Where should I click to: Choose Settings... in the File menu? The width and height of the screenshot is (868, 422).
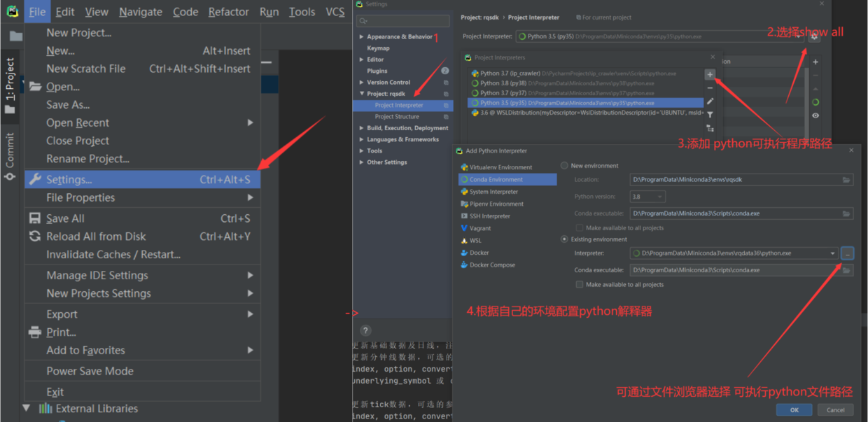pyautogui.click(x=143, y=179)
